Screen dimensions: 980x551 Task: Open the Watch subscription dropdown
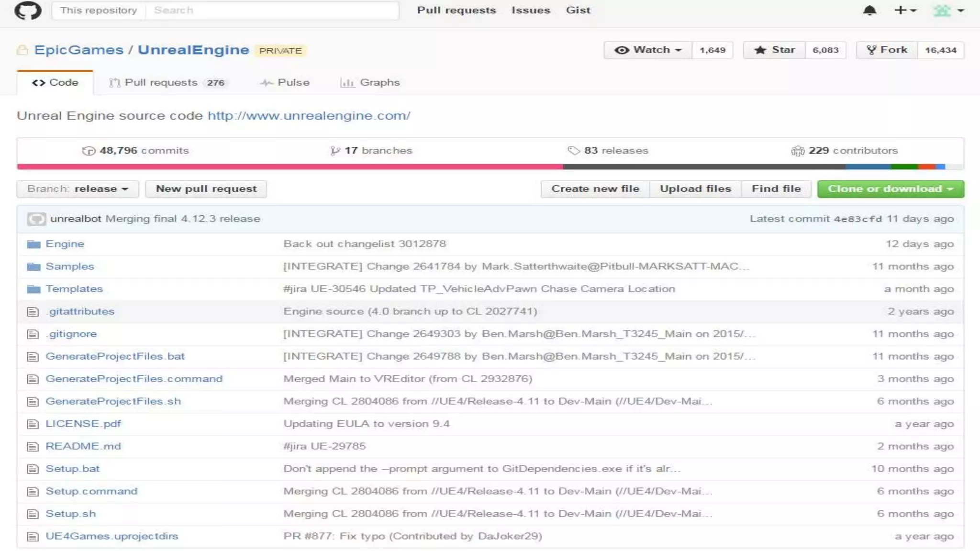(648, 50)
